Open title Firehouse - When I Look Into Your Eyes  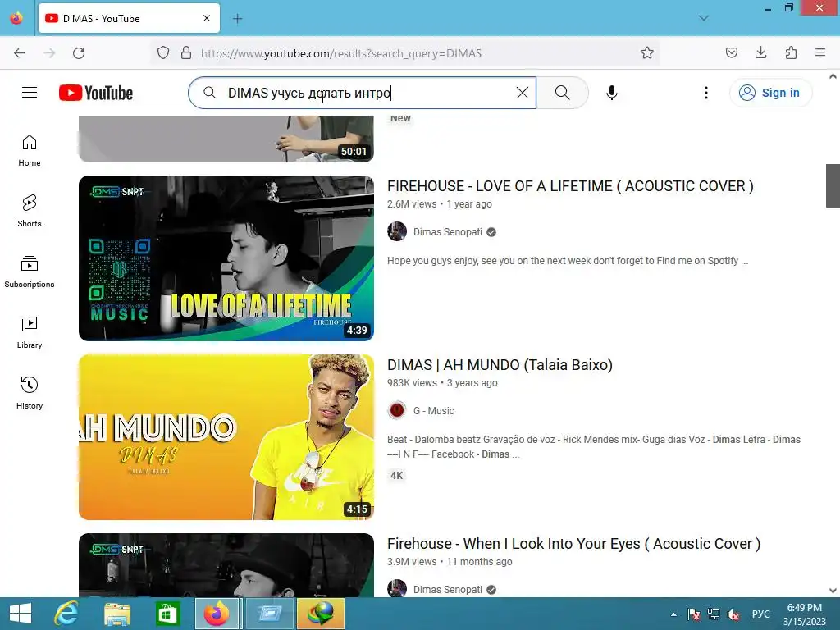click(573, 544)
